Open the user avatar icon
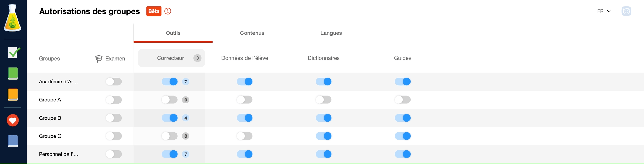Image resolution: width=644 pixels, height=164 pixels. (x=626, y=11)
